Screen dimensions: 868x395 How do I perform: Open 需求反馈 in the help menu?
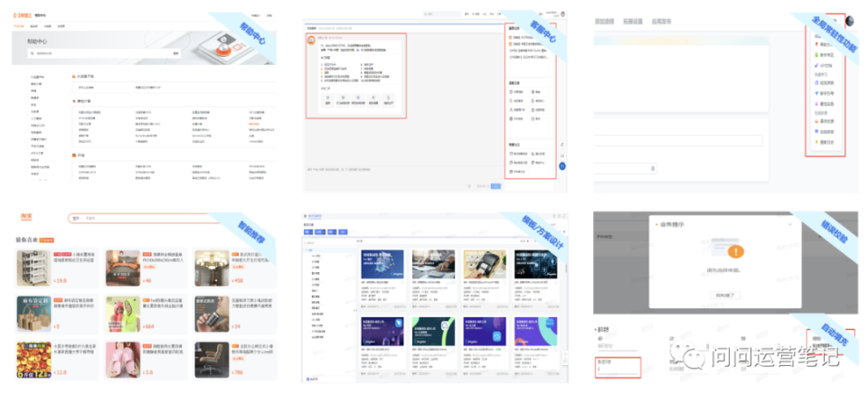click(x=824, y=121)
